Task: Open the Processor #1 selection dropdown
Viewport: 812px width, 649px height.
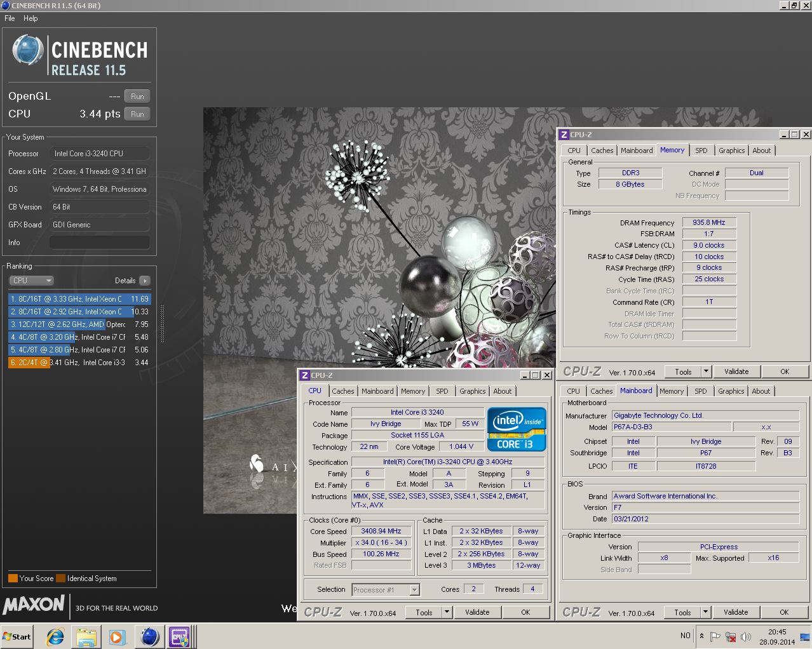Action: (386, 590)
